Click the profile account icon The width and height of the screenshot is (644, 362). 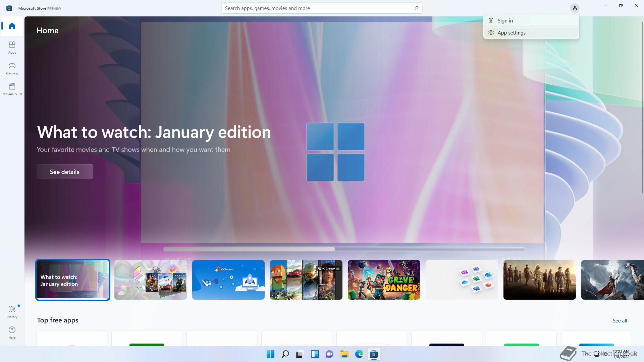(x=575, y=8)
